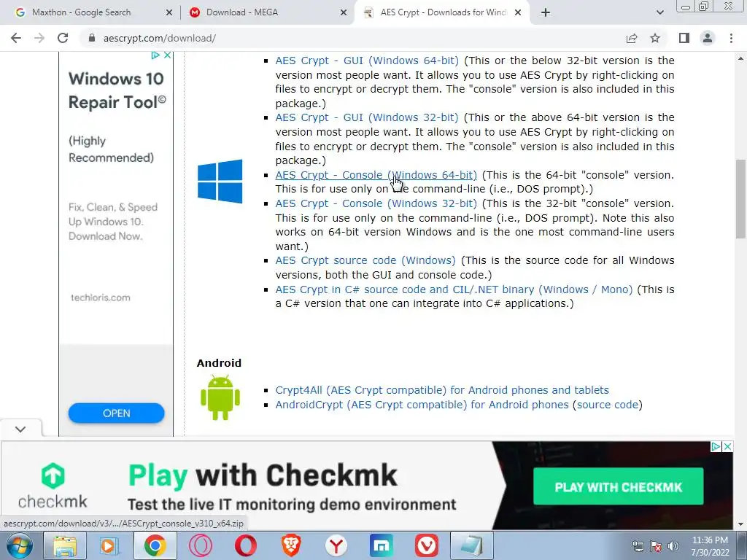Click the Windows logo image
Image resolution: width=747 pixels, height=560 pixels.
220,182
